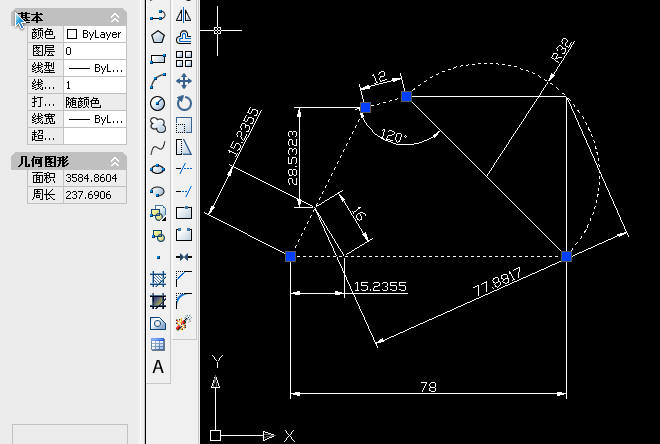Screen dimensions: 660x444
Task: Select the Polyline draw tool
Action: point(158,16)
